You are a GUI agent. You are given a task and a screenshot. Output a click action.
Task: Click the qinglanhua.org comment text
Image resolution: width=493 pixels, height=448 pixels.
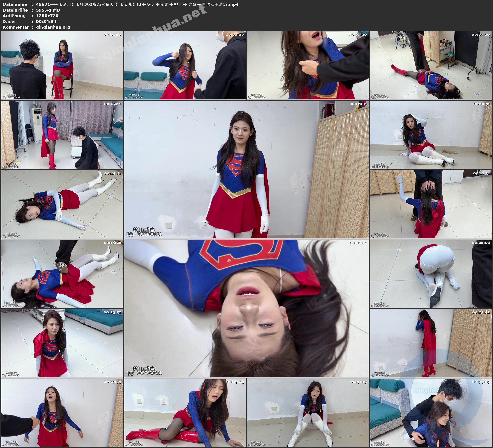[x=53, y=27]
